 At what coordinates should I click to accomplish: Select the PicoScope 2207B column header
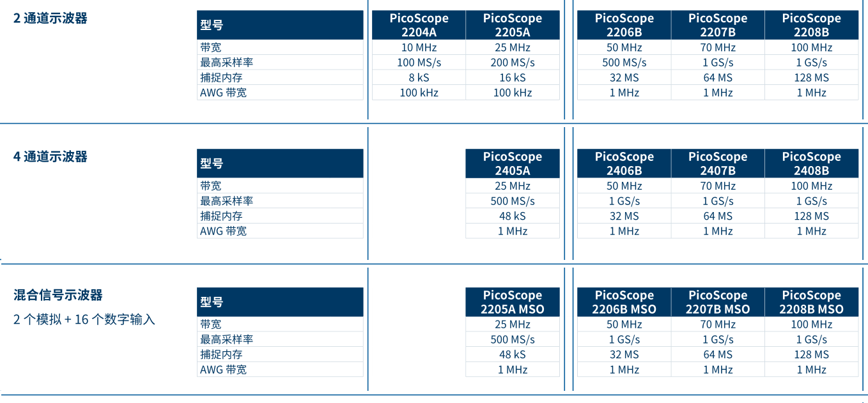click(x=718, y=25)
